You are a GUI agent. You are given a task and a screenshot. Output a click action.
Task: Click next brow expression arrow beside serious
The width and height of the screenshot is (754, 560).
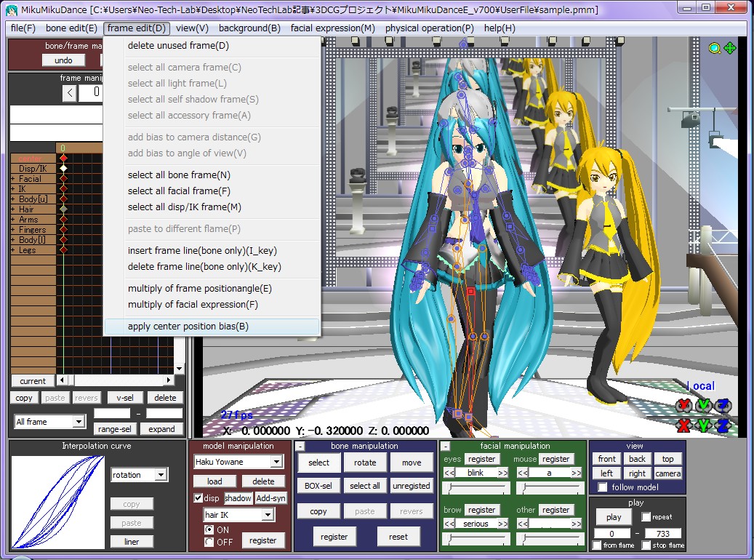tap(503, 524)
